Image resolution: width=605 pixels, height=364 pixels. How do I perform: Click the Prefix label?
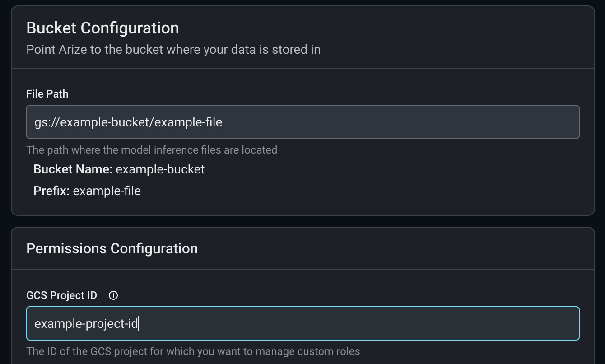pyautogui.click(x=51, y=191)
